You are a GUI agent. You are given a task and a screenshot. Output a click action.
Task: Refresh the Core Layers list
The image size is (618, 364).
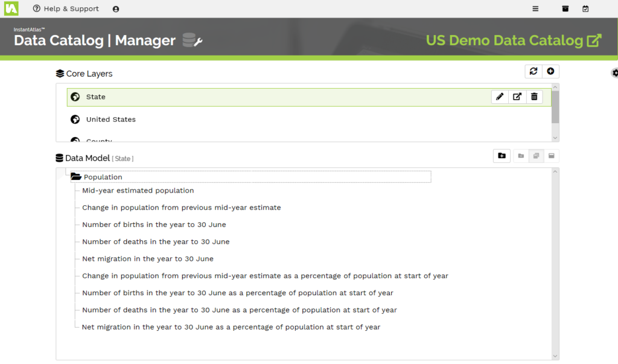[x=534, y=72]
